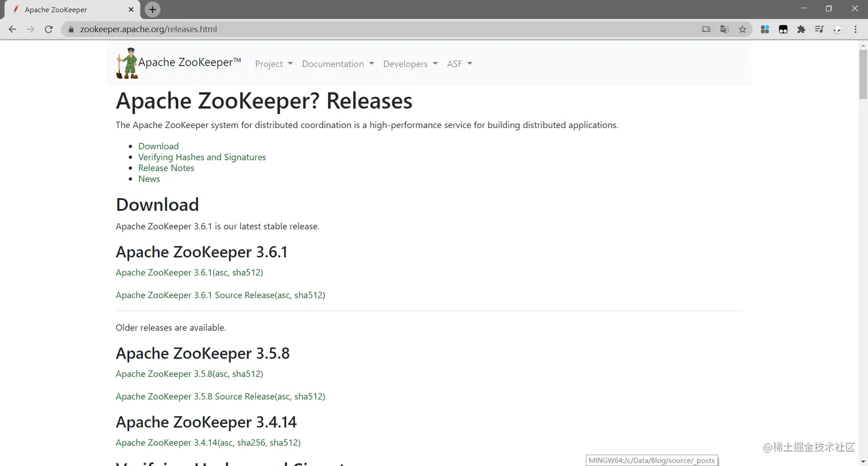
Task: Open the send-to-devices icon in address bar
Action: [706, 29]
